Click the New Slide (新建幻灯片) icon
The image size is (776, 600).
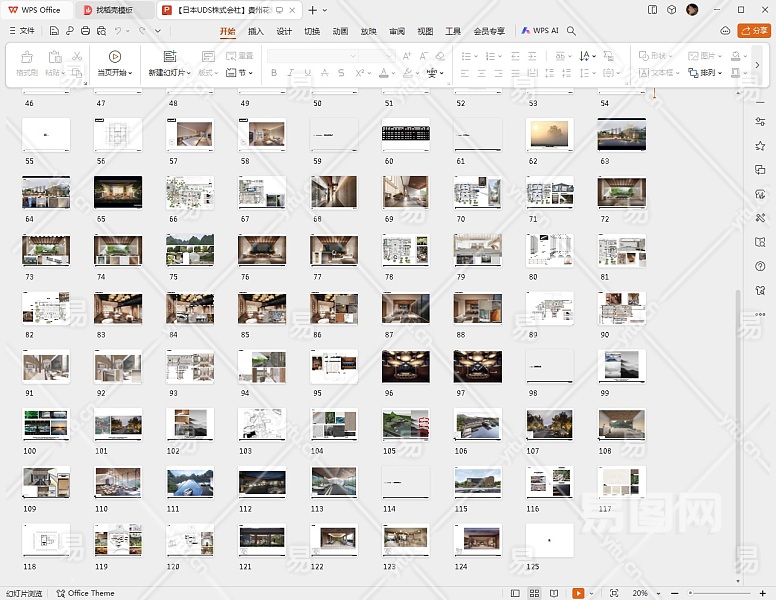click(169, 57)
